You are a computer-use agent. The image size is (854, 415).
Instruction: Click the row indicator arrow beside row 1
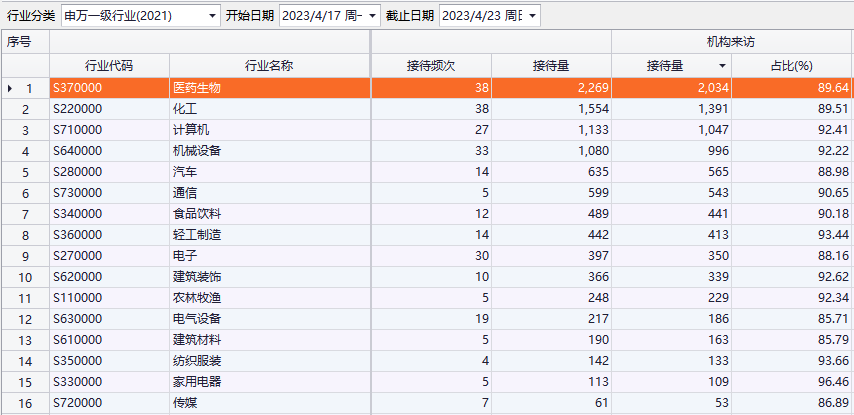(x=10, y=88)
